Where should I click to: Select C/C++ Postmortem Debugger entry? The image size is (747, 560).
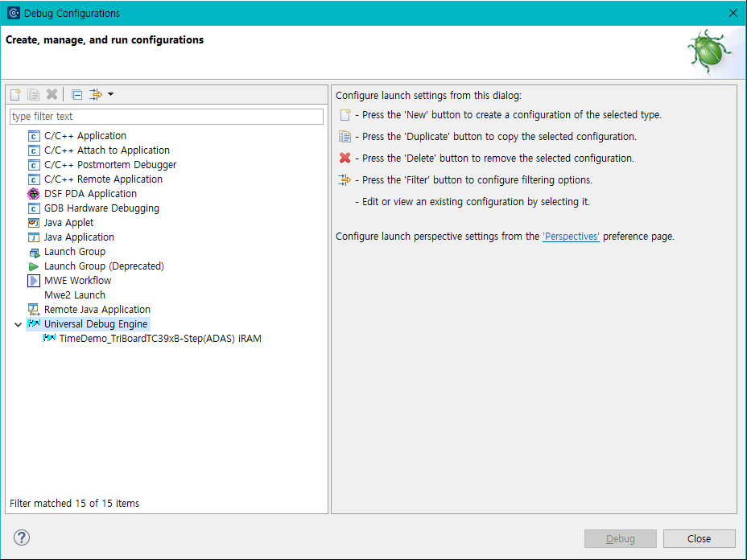pyautogui.click(x=110, y=165)
